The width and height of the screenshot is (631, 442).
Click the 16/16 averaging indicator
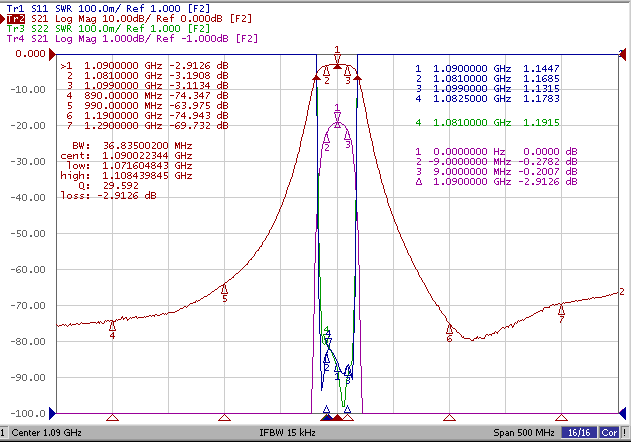point(579,433)
